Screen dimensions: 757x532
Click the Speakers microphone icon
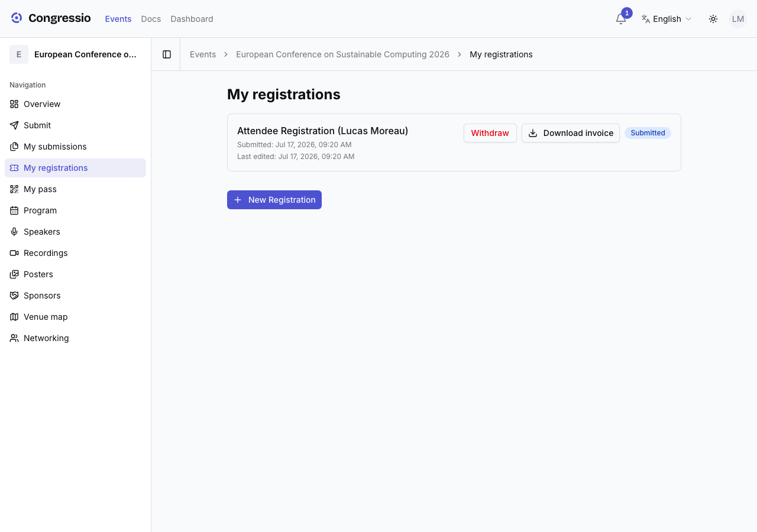coord(14,232)
